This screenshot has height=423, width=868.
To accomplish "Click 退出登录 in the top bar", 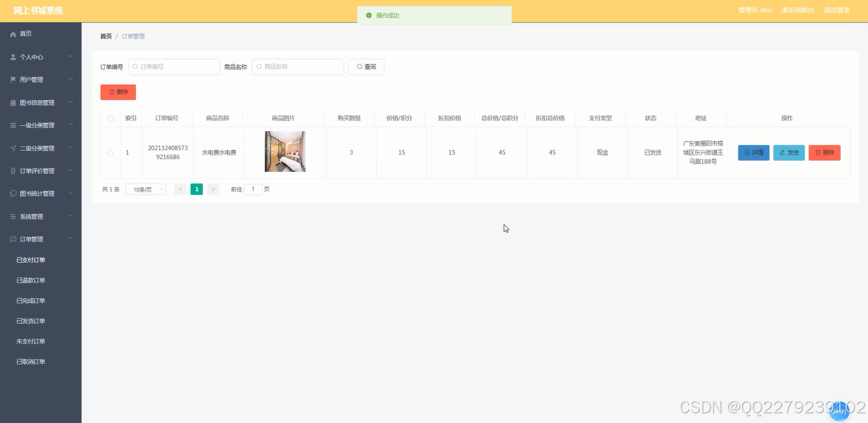I will pos(837,10).
